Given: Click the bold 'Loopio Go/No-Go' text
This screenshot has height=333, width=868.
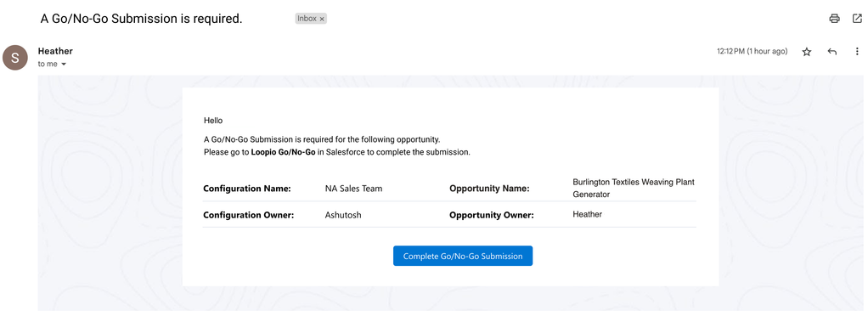Looking at the screenshot, I should click(284, 152).
